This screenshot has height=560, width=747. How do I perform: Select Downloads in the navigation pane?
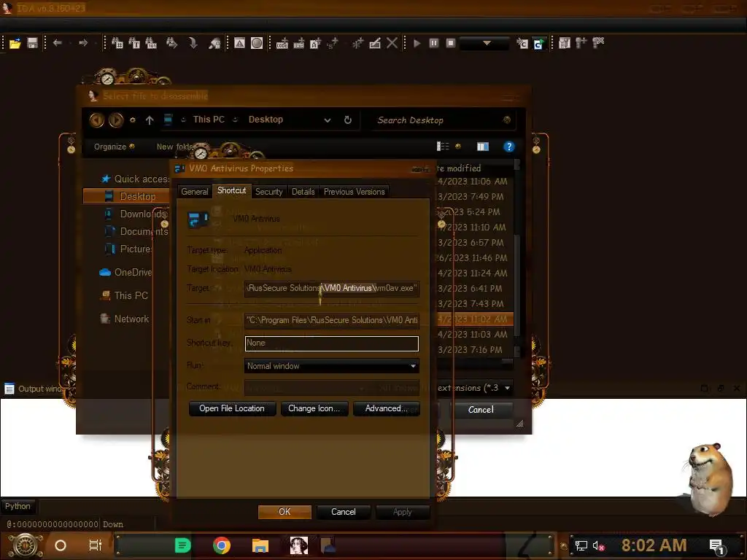pyautogui.click(x=136, y=214)
